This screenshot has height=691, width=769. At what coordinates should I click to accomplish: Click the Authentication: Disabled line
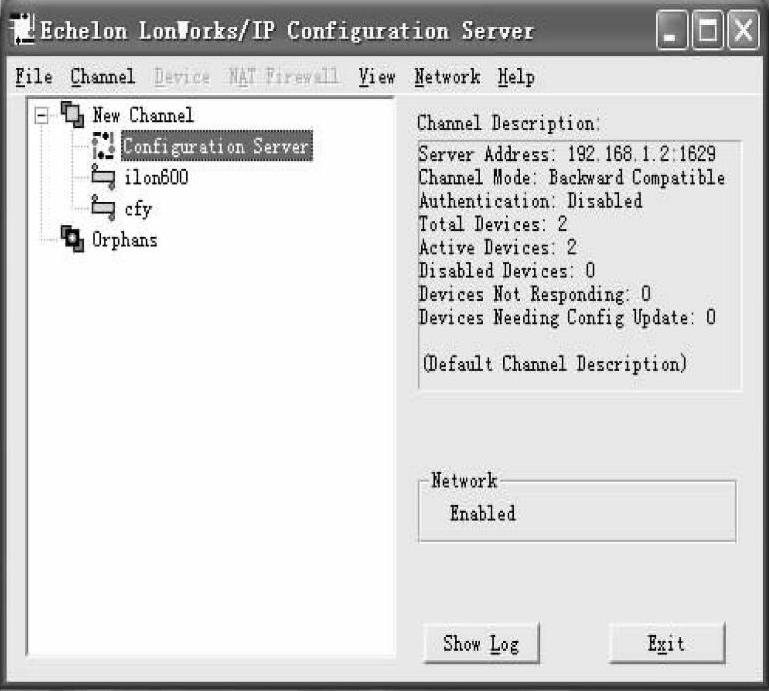pyautogui.click(x=530, y=201)
